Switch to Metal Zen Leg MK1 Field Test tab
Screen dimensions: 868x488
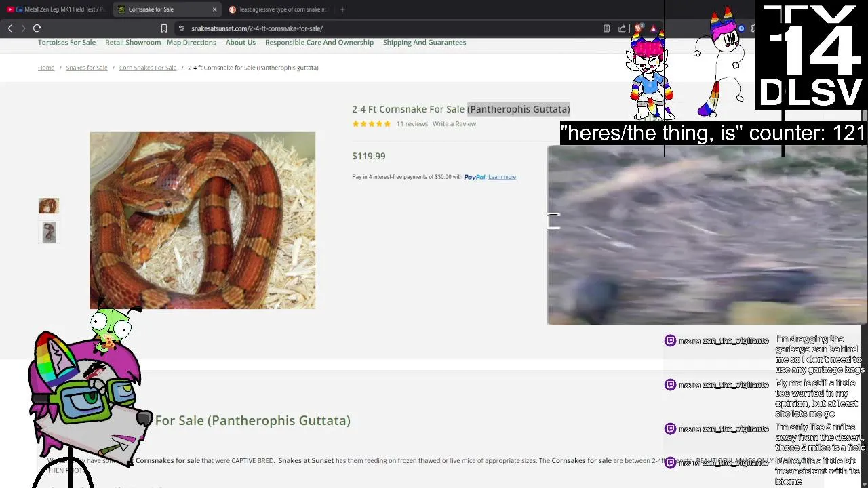tap(56, 9)
